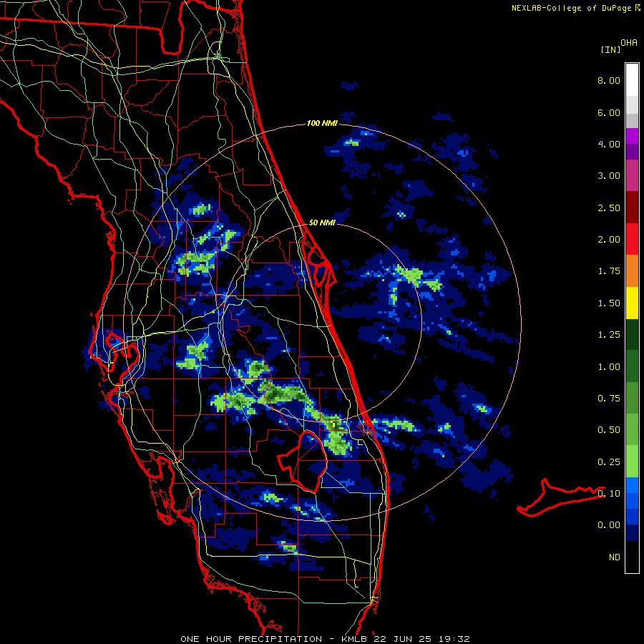Click the ND legend label
This screenshot has width=644, height=644.
615,557
